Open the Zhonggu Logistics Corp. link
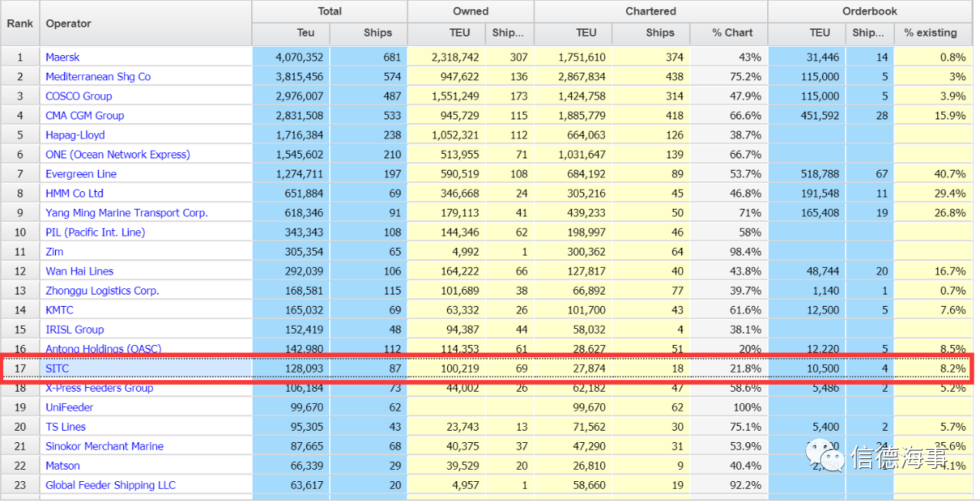This screenshot has width=980, height=501. (103, 291)
